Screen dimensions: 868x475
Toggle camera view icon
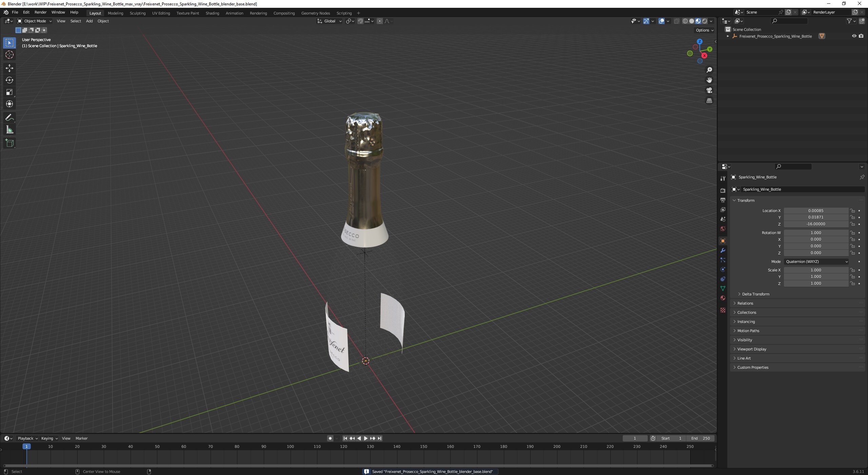709,90
